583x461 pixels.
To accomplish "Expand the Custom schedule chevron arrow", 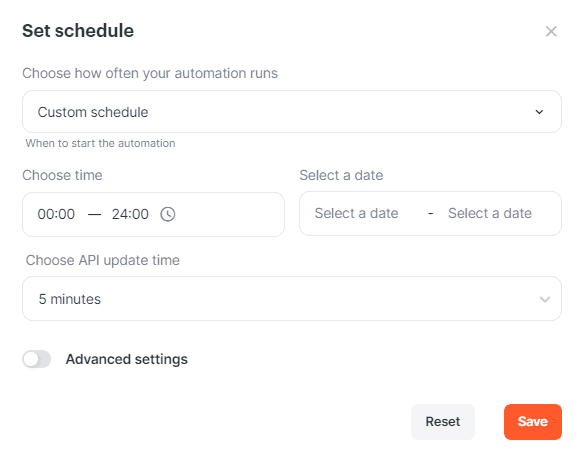I will [539, 112].
